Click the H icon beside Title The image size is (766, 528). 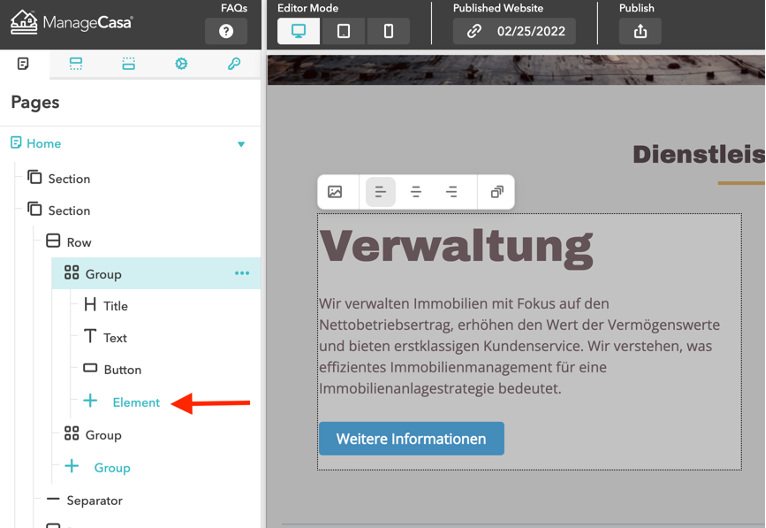pyautogui.click(x=90, y=304)
